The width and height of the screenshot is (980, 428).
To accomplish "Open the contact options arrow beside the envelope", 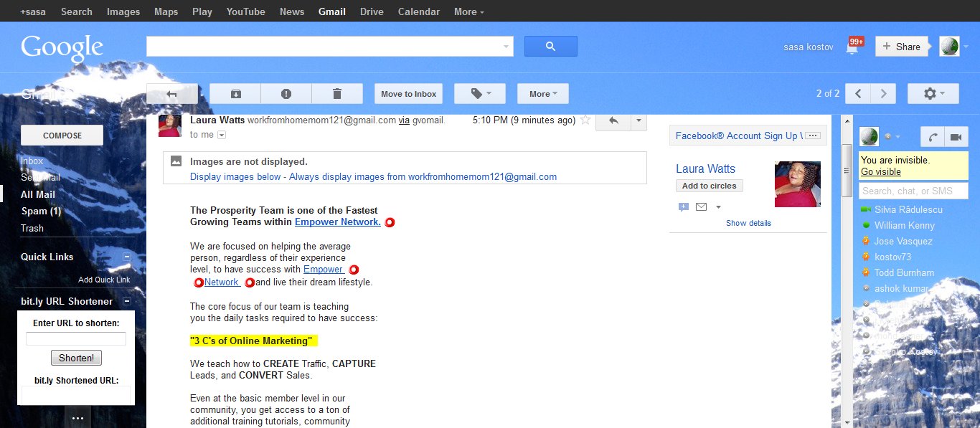I will pos(718,207).
